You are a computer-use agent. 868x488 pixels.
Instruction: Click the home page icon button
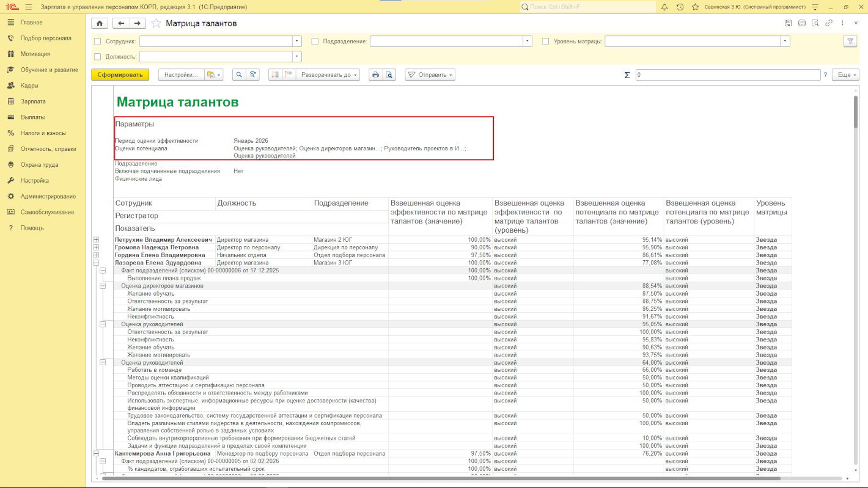tap(100, 23)
